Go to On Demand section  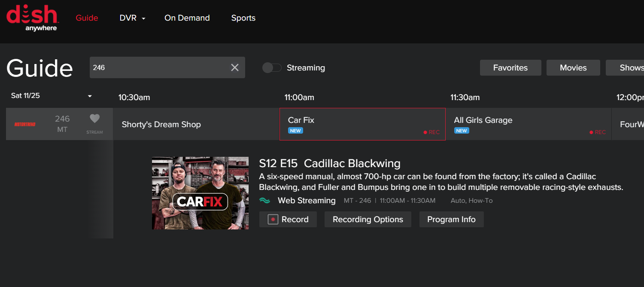187,18
